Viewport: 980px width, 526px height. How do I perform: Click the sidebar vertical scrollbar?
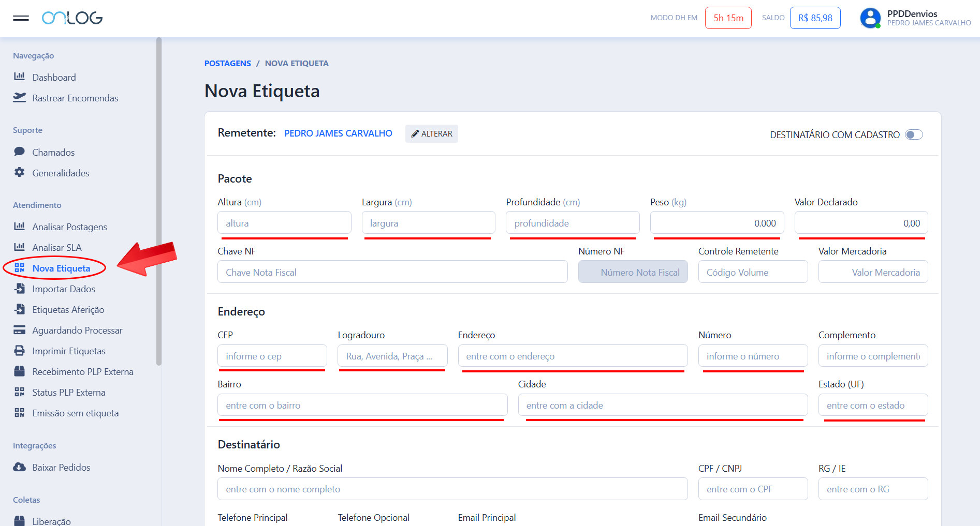point(159,202)
